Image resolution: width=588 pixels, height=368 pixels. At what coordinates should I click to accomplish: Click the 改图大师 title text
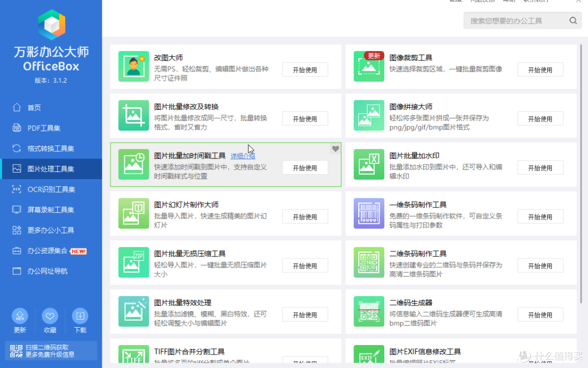click(x=168, y=58)
